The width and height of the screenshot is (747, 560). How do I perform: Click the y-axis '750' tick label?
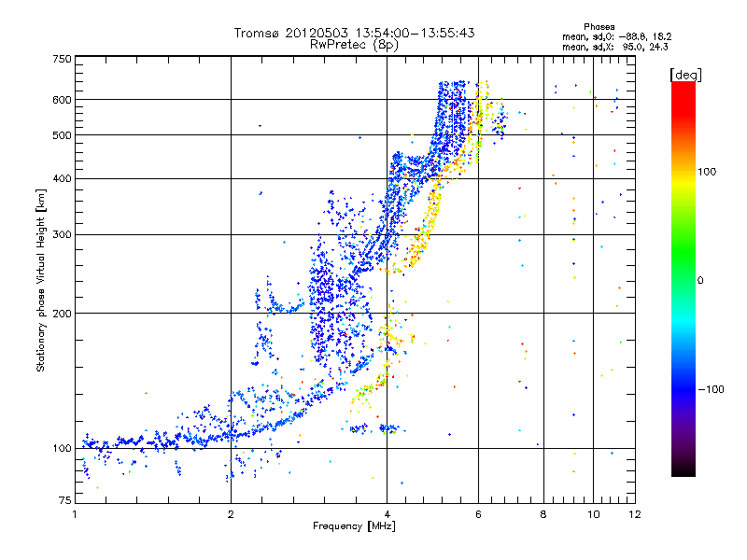(63, 59)
